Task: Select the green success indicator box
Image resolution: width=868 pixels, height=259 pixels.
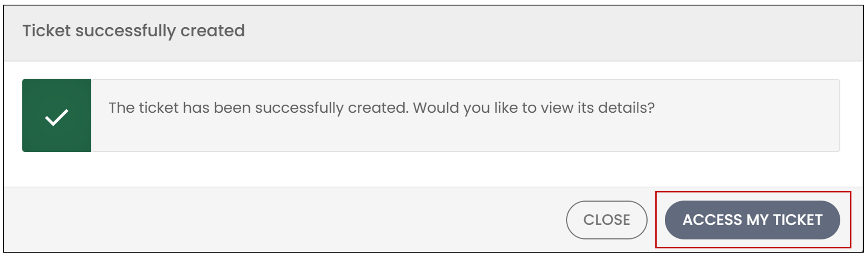Action: 57,115
